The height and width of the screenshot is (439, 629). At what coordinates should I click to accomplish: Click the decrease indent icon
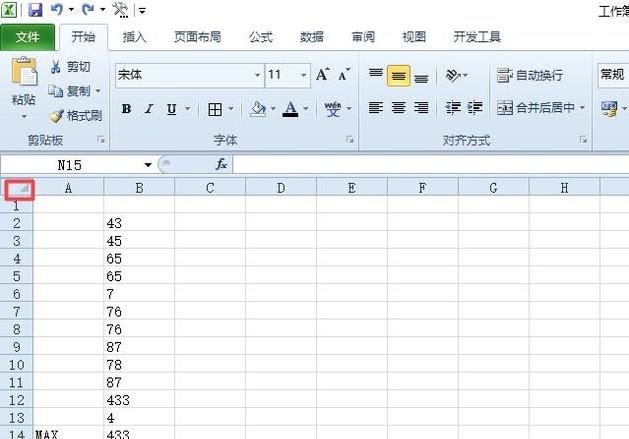point(453,108)
